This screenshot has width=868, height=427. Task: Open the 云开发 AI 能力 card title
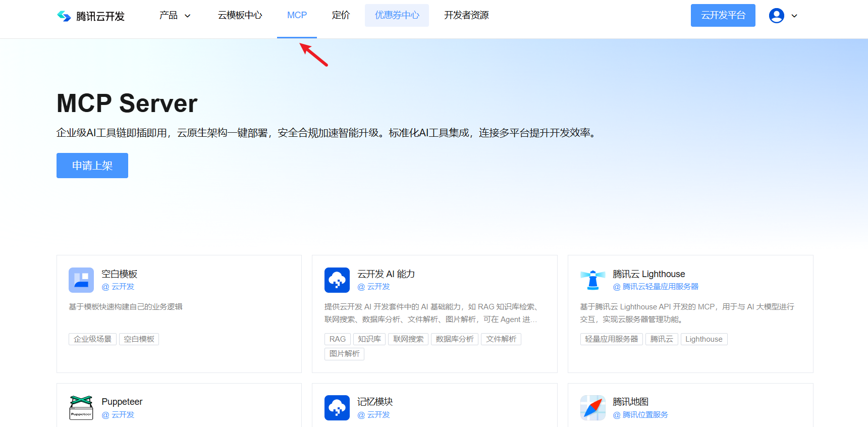(386, 274)
